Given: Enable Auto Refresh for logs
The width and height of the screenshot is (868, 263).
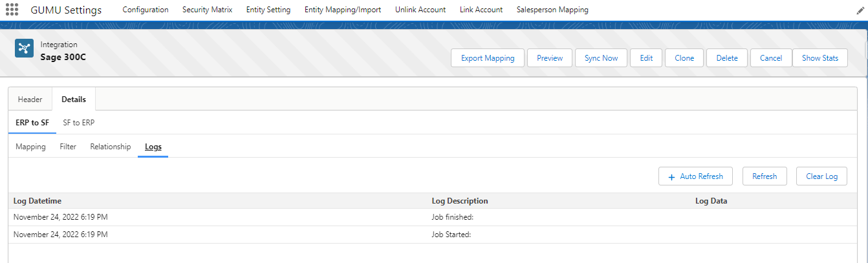Looking at the screenshot, I should point(695,176).
